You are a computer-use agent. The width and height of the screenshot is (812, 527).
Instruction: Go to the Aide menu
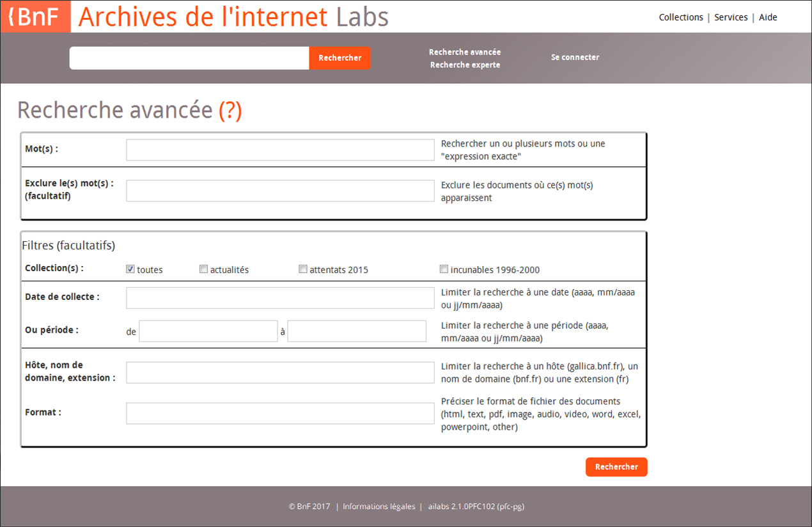[768, 17]
